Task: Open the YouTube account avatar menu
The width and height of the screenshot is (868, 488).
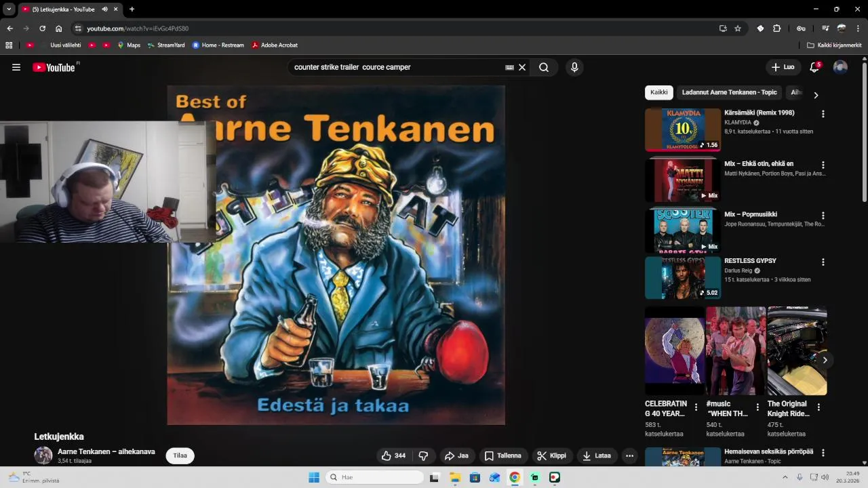Action: (840, 67)
